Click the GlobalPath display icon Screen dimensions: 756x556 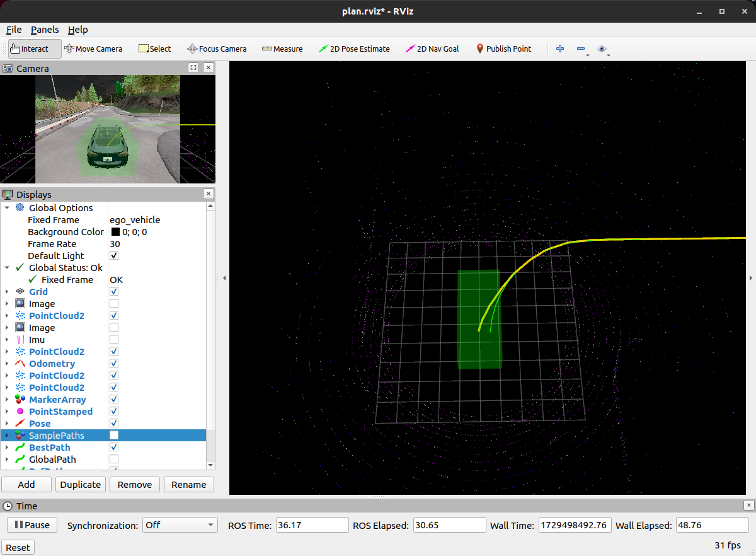pyautogui.click(x=20, y=459)
